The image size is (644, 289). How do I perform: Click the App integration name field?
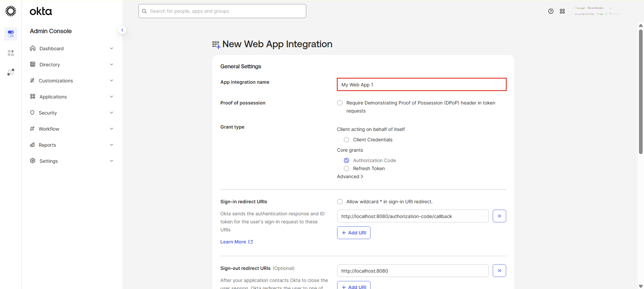click(x=421, y=85)
